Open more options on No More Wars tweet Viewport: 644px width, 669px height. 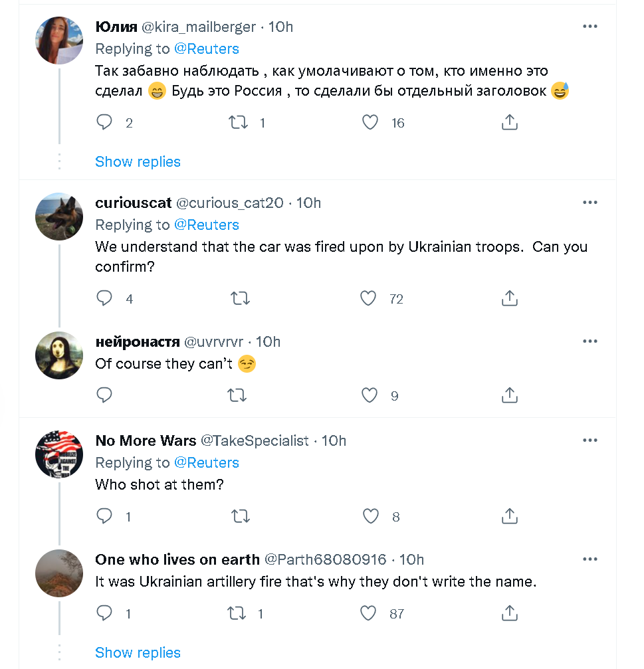(x=590, y=440)
